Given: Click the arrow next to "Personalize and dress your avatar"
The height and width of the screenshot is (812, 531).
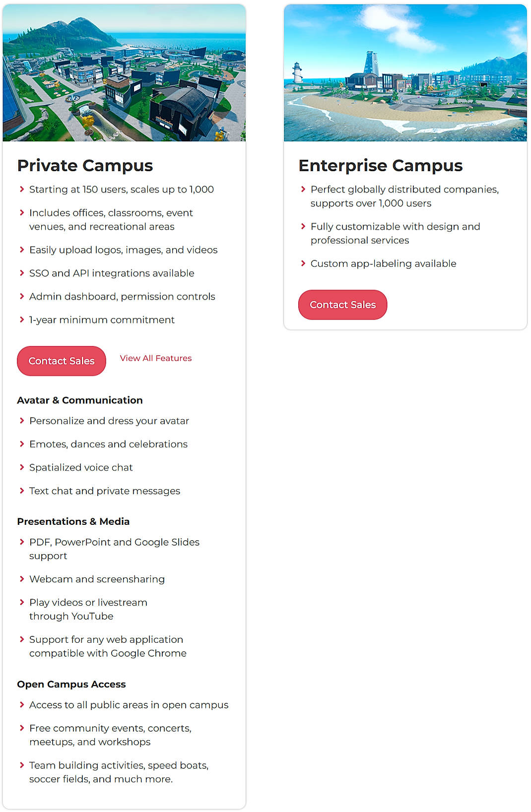Looking at the screenshot, I should tap(22, 421).
